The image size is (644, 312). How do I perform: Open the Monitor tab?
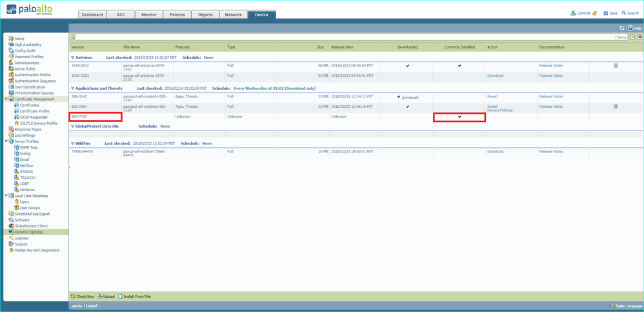coord(148,14)
